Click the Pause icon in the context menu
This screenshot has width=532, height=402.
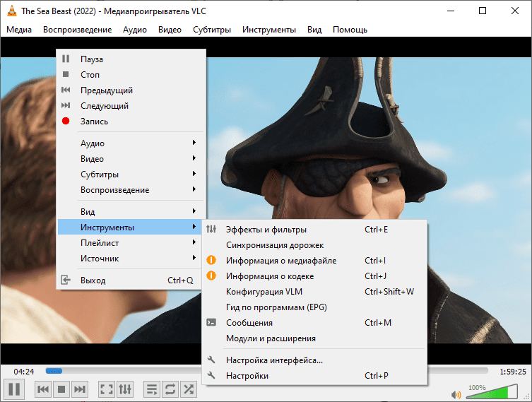coord(66,59)
